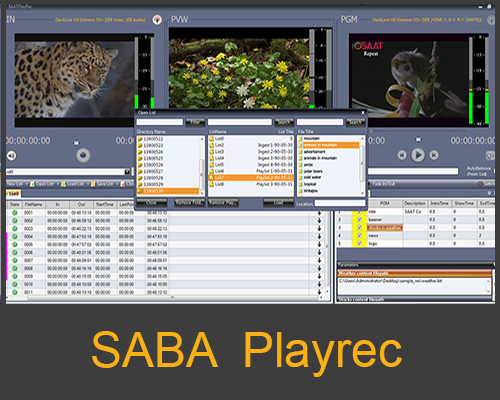500x400 pixels.
Task: Click the Filter button in Open List dialog
Action: 195,122
